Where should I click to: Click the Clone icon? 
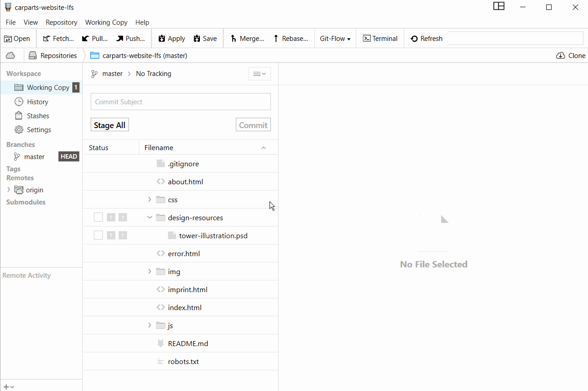561,56
